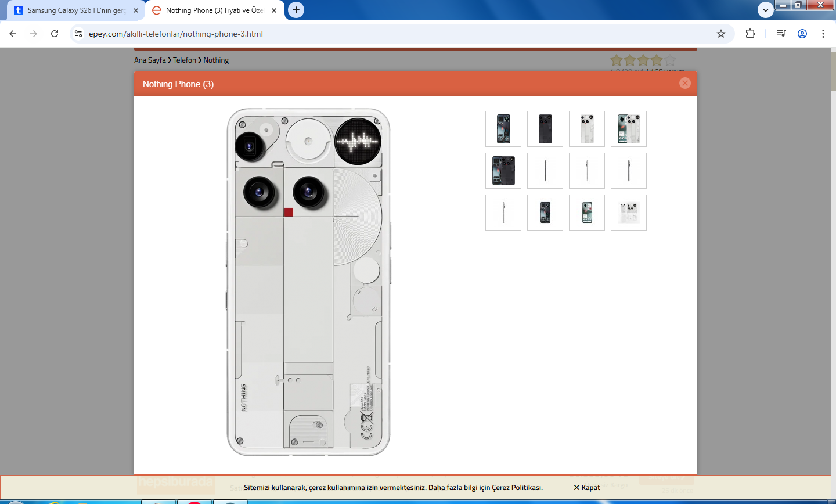
Task: Show the white phone back thumbnail in top row
Action: pos(587,129)
